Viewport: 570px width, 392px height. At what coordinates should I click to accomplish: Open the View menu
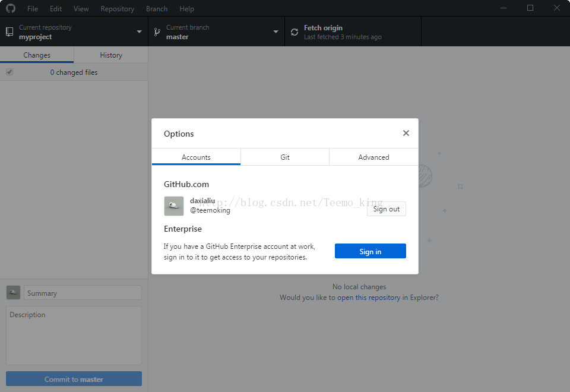click(81, 9)
